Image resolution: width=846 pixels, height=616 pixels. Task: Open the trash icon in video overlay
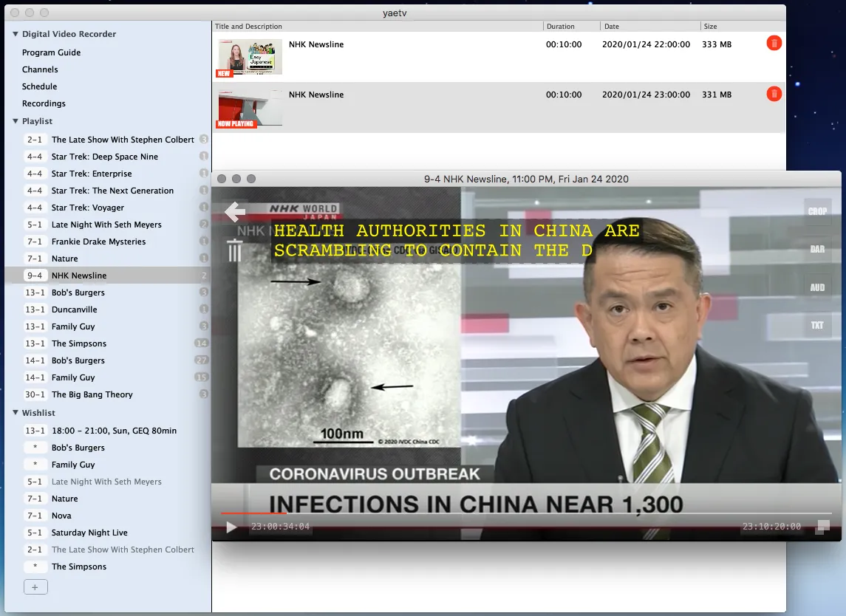234,252
